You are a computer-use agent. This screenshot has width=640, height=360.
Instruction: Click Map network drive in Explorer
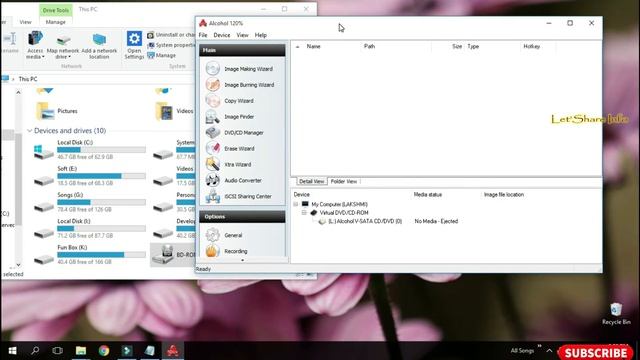(63, 45)
